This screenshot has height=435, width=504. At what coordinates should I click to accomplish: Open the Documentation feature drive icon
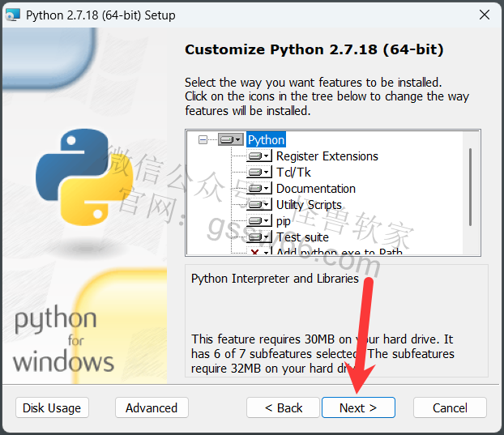pos(259,189)
